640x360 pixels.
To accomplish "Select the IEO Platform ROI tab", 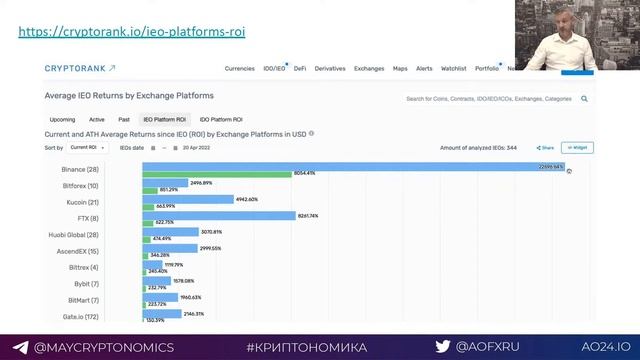I will [x=164, y=120].
